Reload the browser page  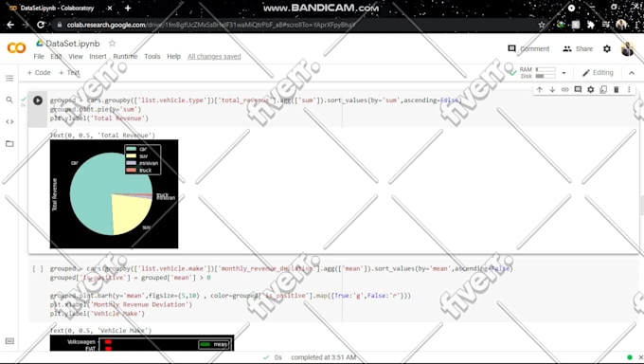[41, 25]
